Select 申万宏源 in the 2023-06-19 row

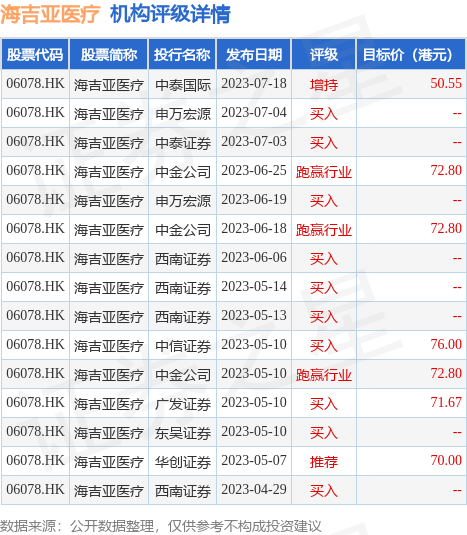pyautogui.click(x=183, y=201)
